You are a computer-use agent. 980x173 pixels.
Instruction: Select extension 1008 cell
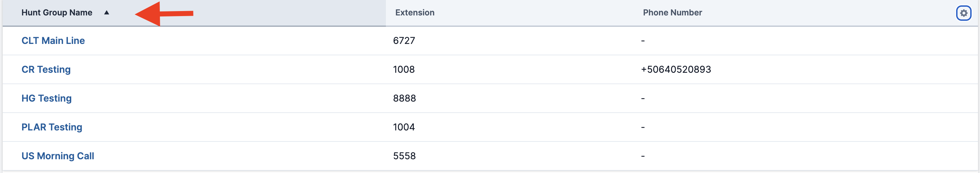click(x=404, y=69)
